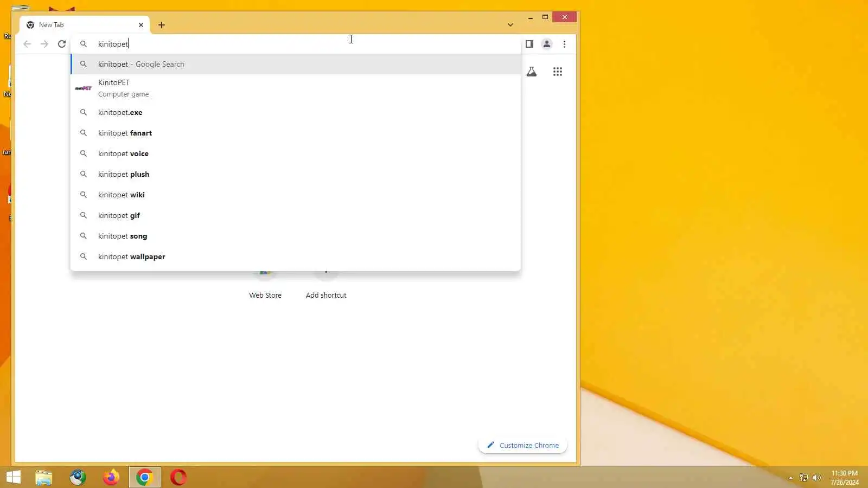This screenshot has height=488, width=868.
Task: Click the browser forward arrow
Action: [44, 44]
